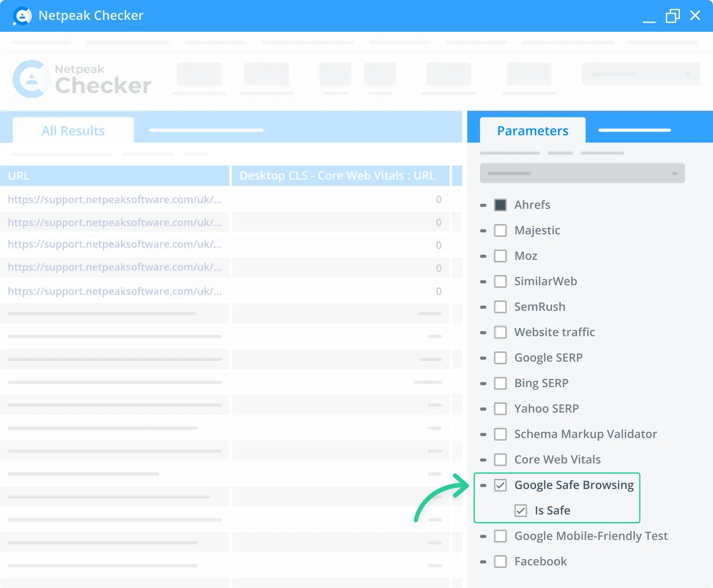Select the Facebook label
Image resolution: width=713 pixels, height=588 pixels.
click(x=541, y=562)
